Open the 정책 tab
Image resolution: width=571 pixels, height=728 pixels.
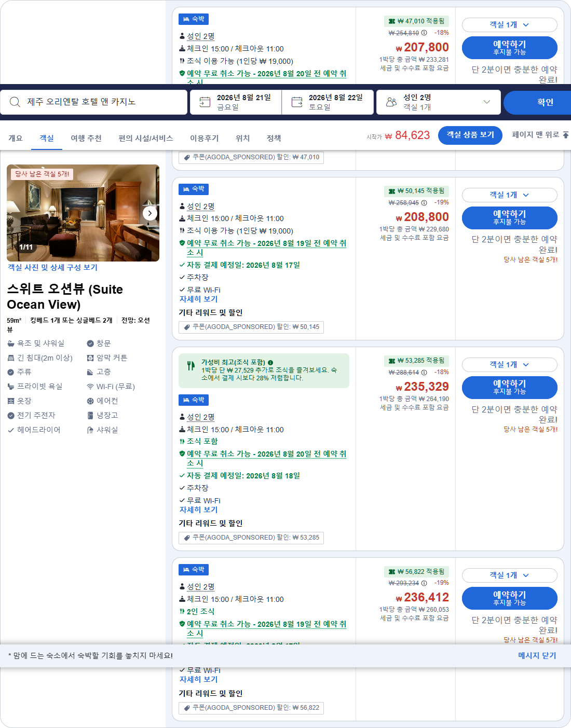coord(274,138)
